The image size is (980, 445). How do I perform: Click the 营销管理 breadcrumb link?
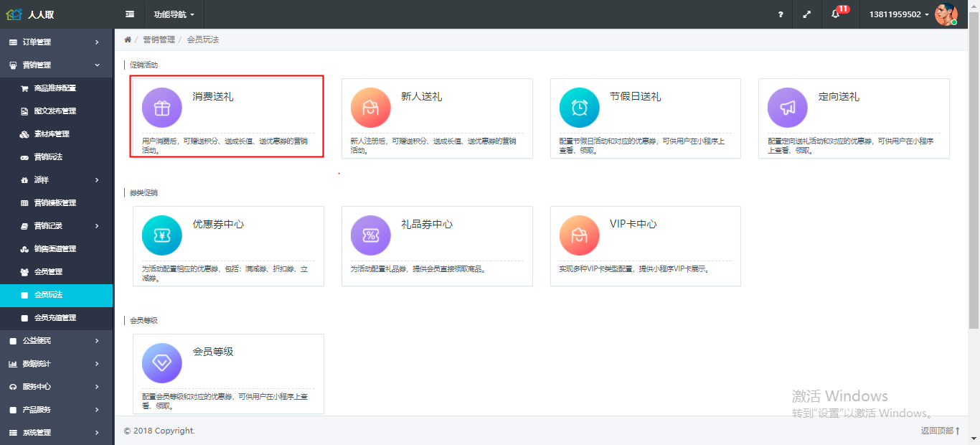pyautogui.click(x=159, y=39)
